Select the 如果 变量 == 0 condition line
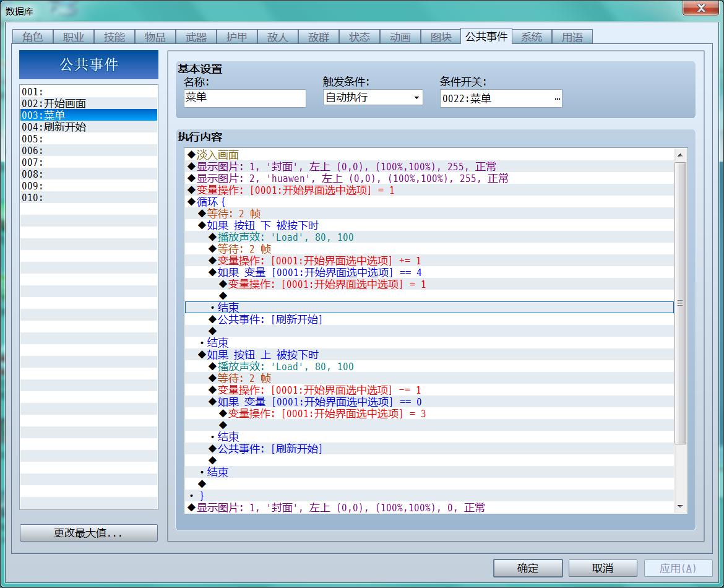 429,402
